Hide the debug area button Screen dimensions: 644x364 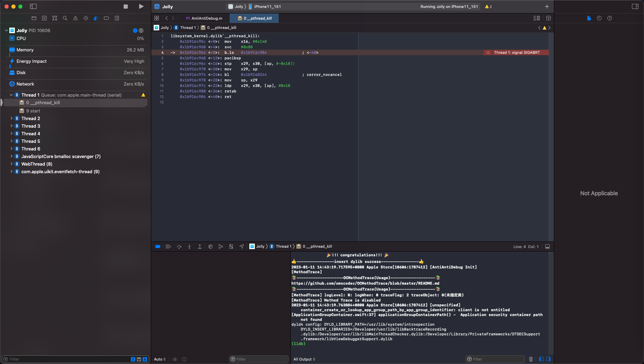click(547, 246)
